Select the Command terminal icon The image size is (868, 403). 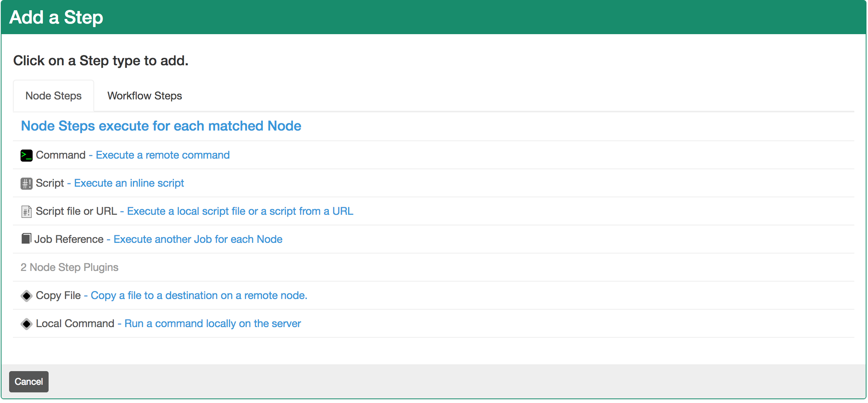(26, 155)
